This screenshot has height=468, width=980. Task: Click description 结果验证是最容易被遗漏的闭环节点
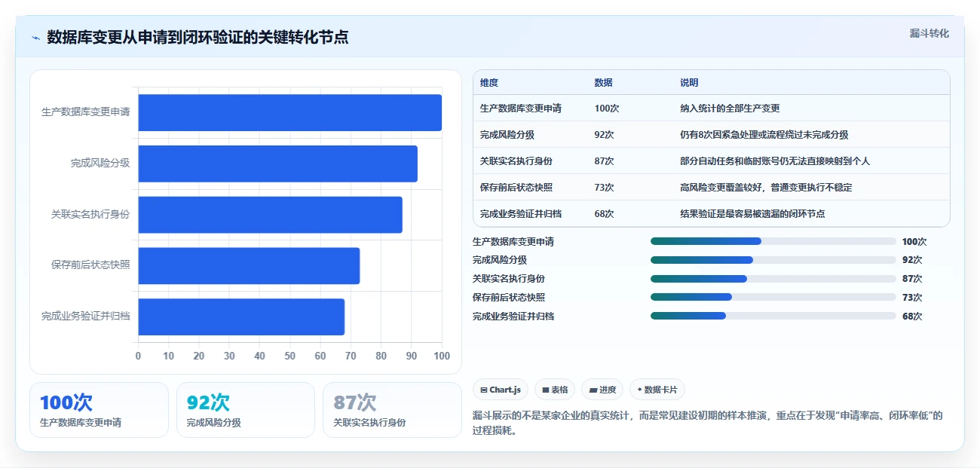pos(752,214)
